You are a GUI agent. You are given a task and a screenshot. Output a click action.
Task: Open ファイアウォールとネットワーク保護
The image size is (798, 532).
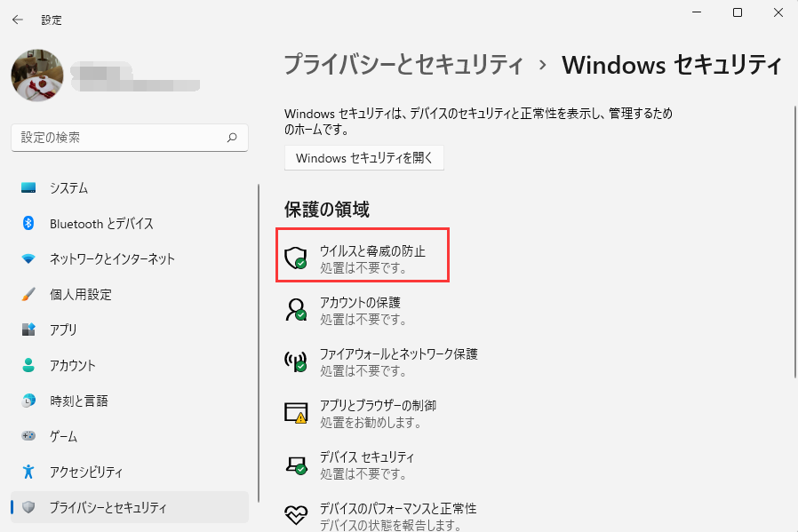(x=402, y=361)
